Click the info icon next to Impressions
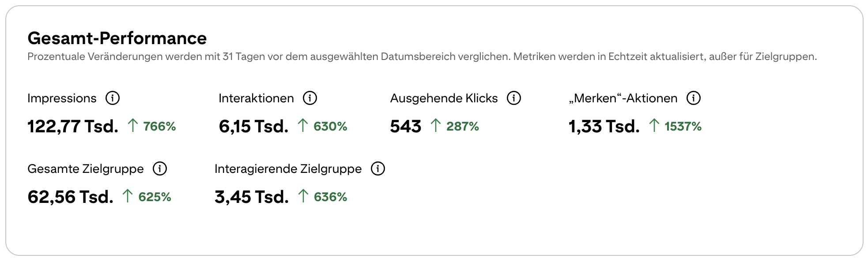The height and width of the screenshot is (262, 868). pos(113,98)
